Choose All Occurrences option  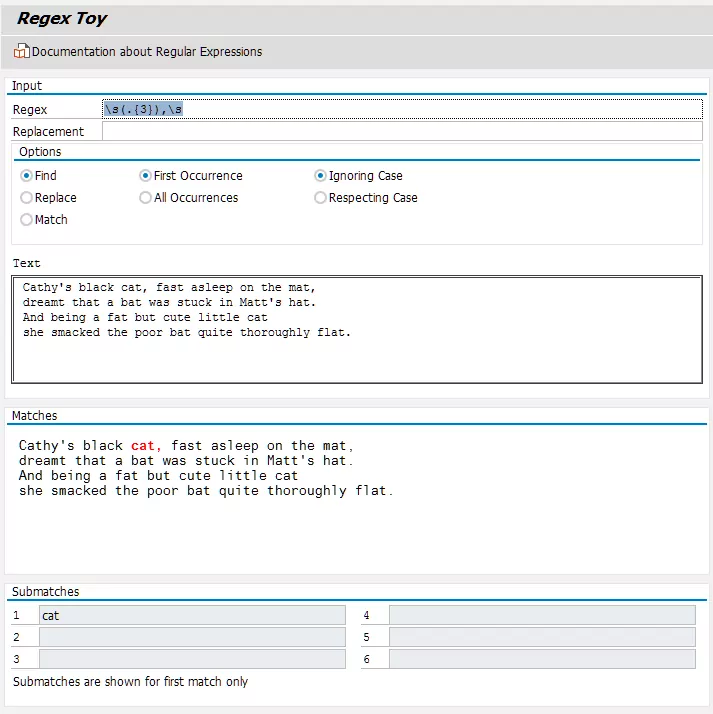pyautogui.click(x=146, y=198)
